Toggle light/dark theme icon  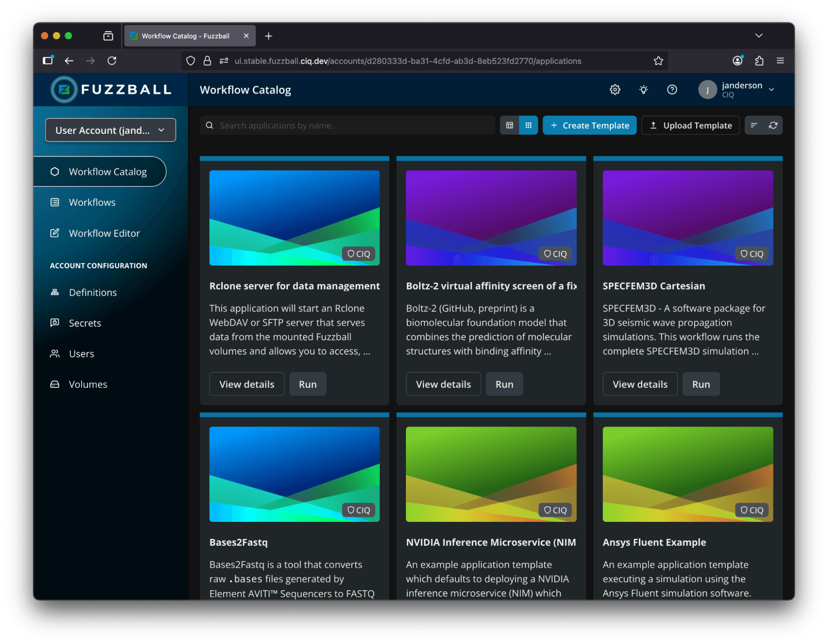pyautogui.click(x=643, y=89)
